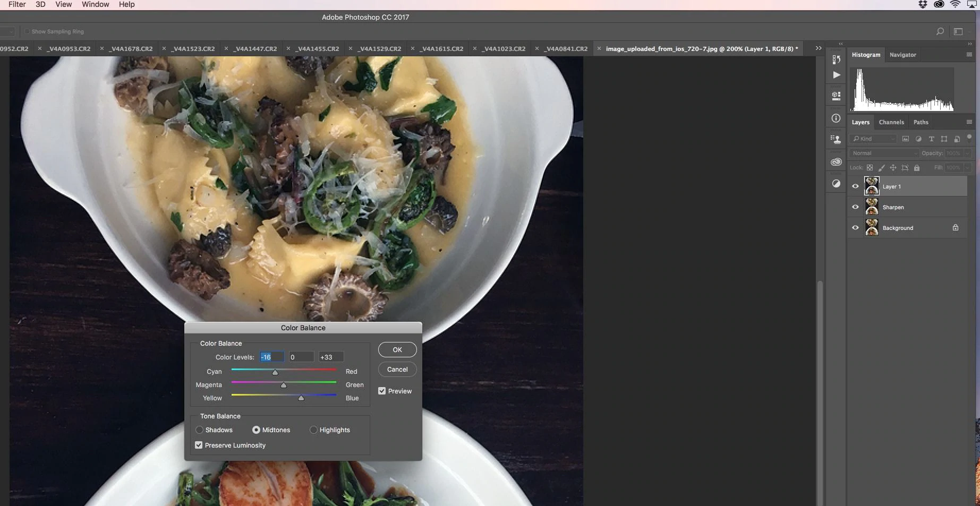Open the Window menu

[95, 4]
